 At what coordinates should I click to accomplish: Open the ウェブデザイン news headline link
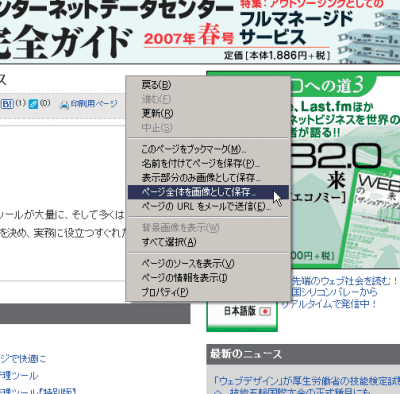pyautogui.click(x=307, y=381)
